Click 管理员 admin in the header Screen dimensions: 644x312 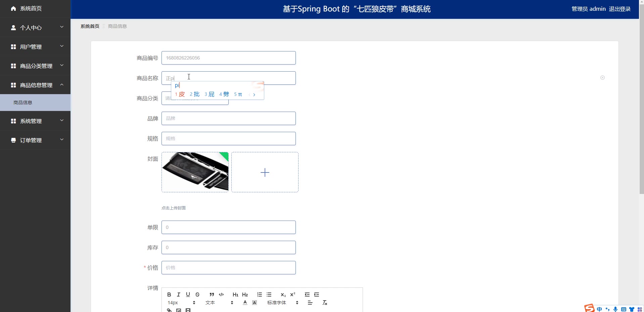[589, 9]
